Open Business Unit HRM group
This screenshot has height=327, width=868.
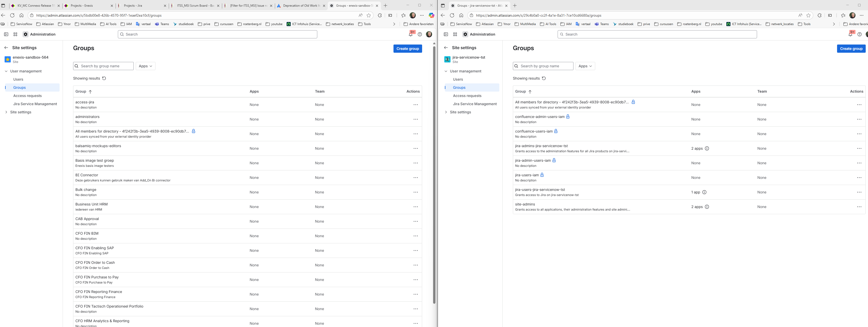point(92,204)
